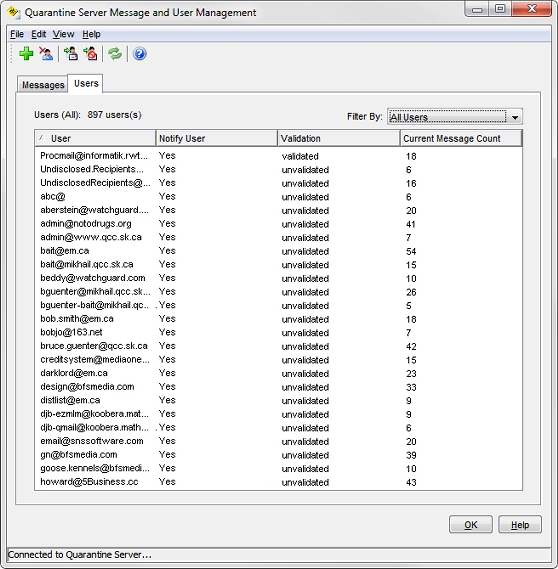The image size is (558, 569).
Task: Select user beddy@watchguard.com
Action: pos(279,278)
